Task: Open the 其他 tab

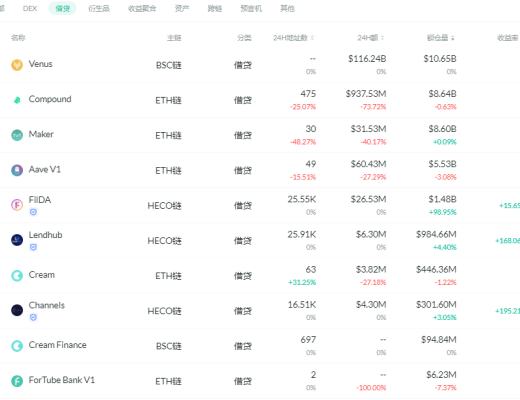Action: click(x=287, y=8)
